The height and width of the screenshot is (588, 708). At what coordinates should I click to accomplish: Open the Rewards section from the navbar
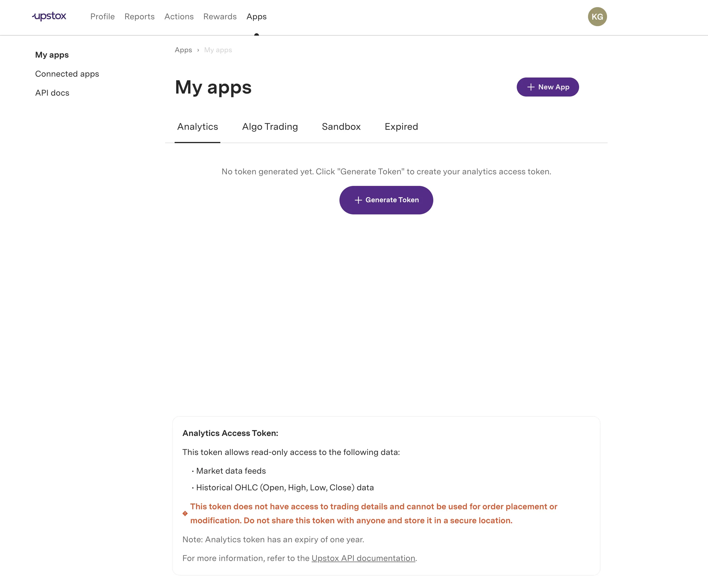point(220,17)
